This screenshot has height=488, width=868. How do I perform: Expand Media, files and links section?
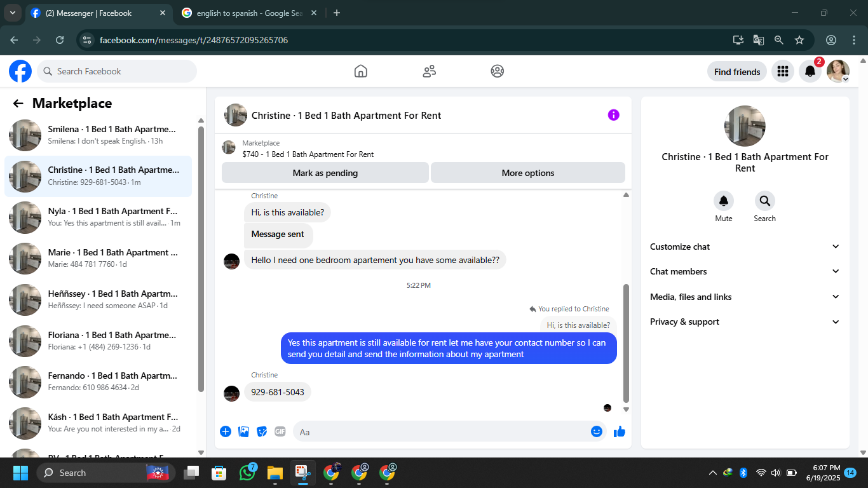tap(745, 297)
